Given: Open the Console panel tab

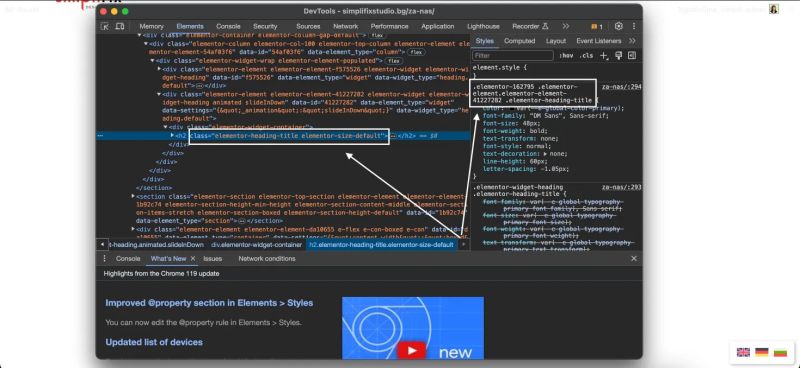Looking at the screenshot, I should pyautogui.click(x=228, y=27).
